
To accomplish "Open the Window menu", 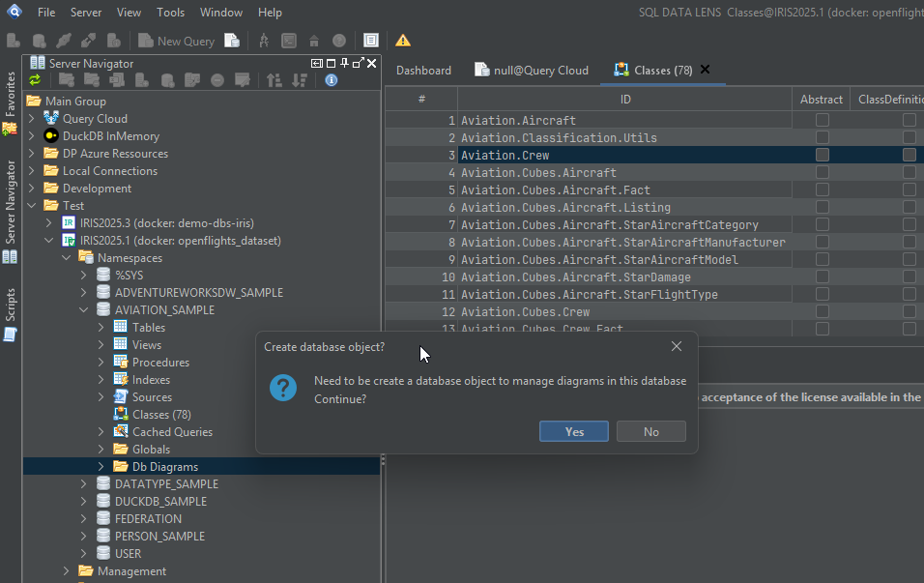I will (x=221, y=13).
